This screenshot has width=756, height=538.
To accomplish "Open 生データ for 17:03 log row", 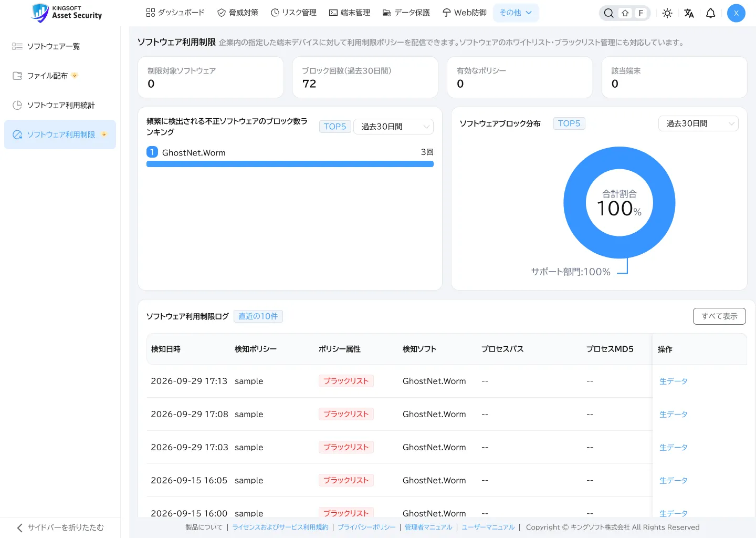I will 674,448.
